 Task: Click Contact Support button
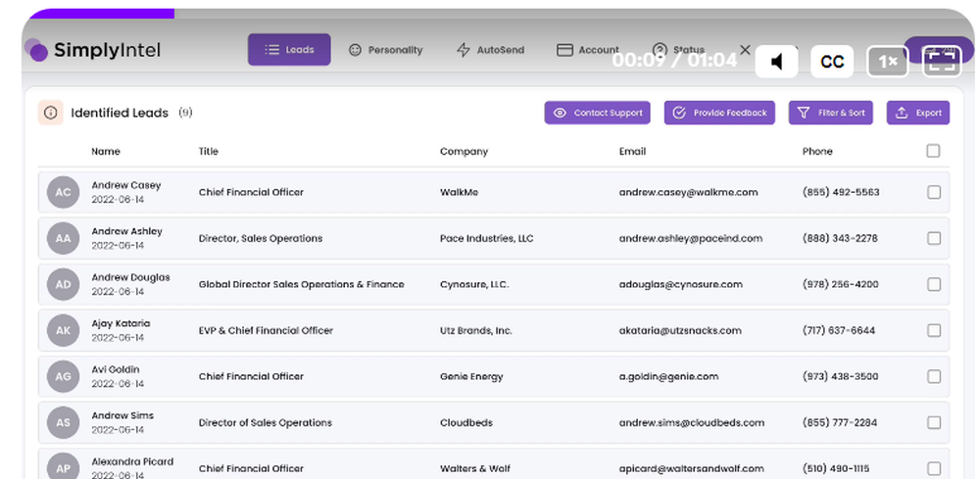[598, 113]
